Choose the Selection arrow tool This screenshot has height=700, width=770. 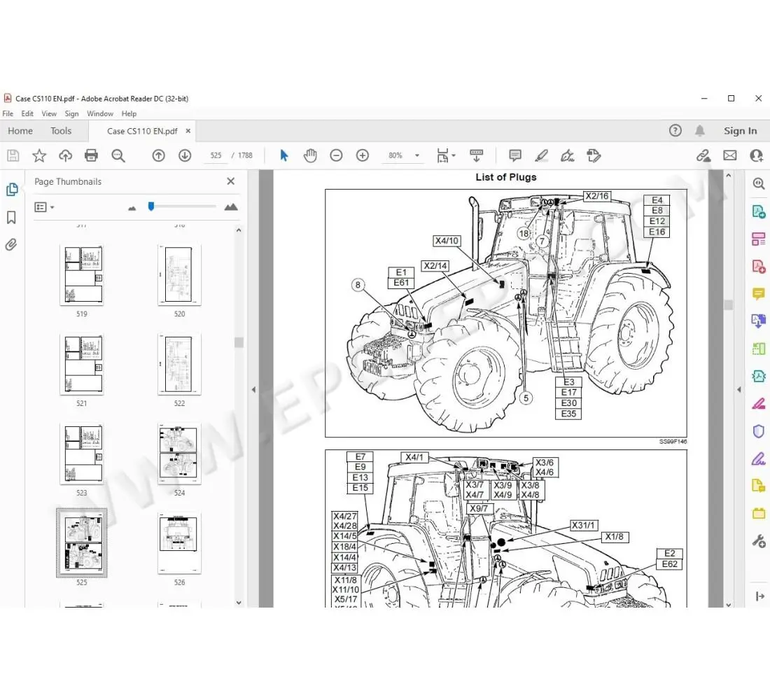283,155
